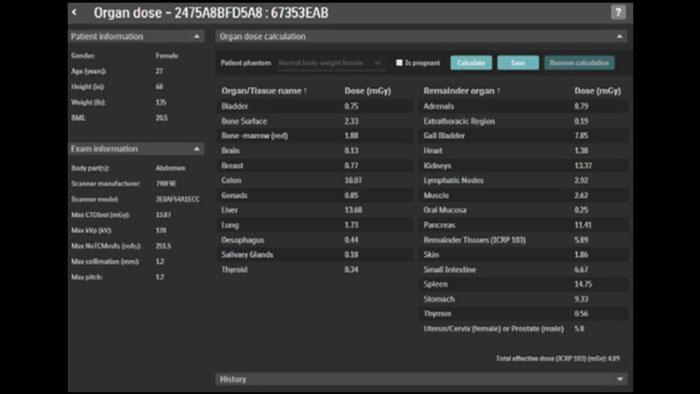Select the Bone-marrow (red) row

[x=316, y=136]
